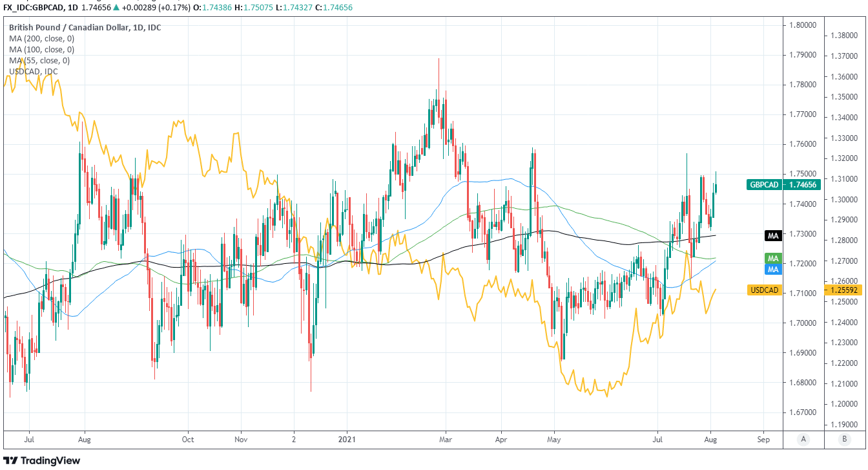The width and height of the screenshot is (868, 470).
Task: Click the green MA axis label
Action: pyautogui.click(x=773, y=258)
